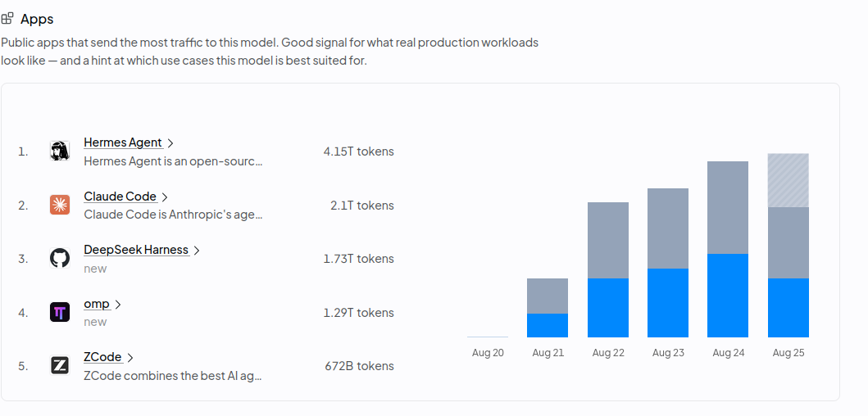Click the Aug 24 chart bar

pyautogui.click(x=728, y=249)
